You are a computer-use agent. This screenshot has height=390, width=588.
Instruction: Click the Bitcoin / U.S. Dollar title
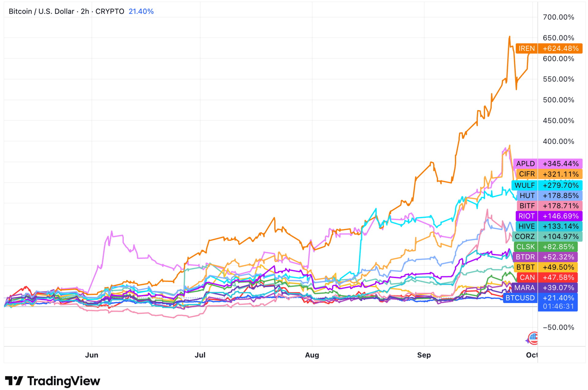[x=41, y=11]
